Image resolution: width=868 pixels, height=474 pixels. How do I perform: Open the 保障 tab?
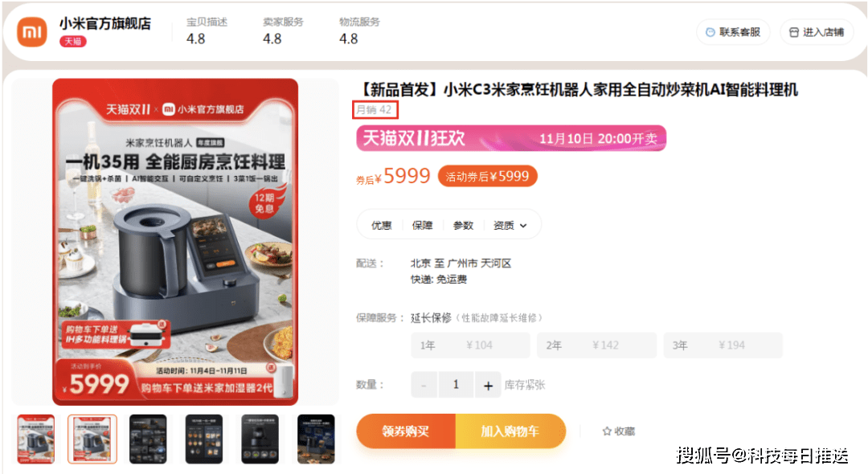pos(423,225)
